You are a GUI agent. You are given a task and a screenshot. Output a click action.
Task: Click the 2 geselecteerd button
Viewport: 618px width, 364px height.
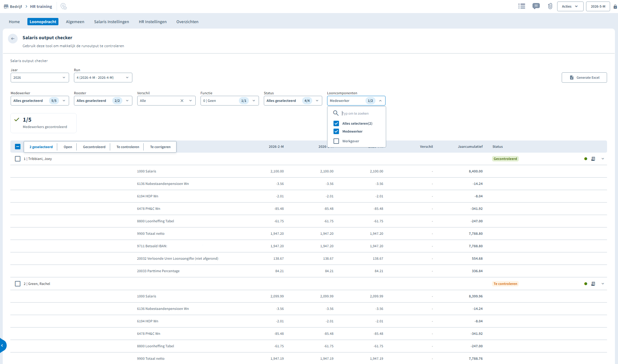(41, 147)
